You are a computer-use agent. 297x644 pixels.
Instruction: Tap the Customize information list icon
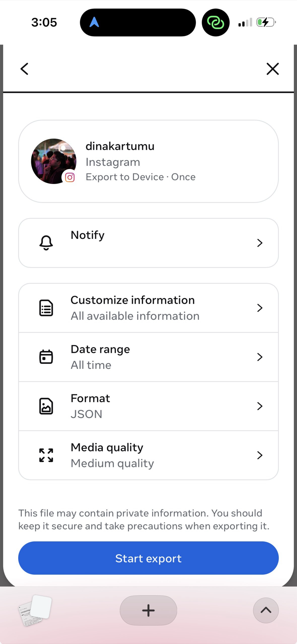(x=46, y=308)
